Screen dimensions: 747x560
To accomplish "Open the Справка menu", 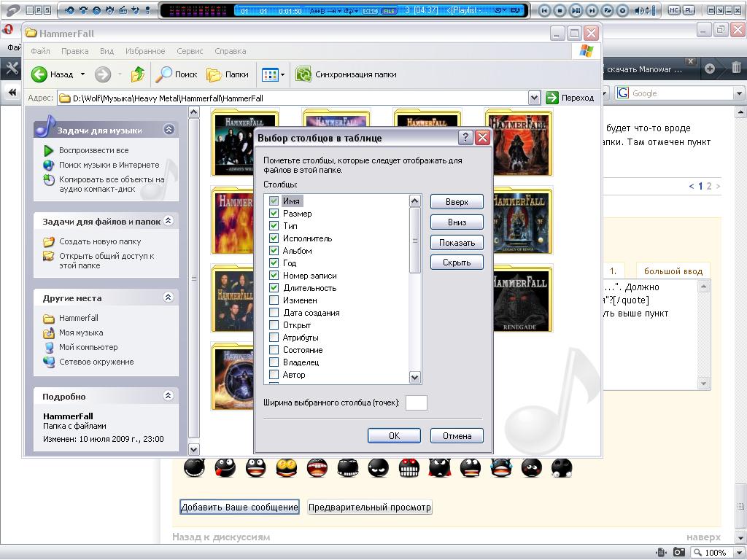I will pos(230,51).
